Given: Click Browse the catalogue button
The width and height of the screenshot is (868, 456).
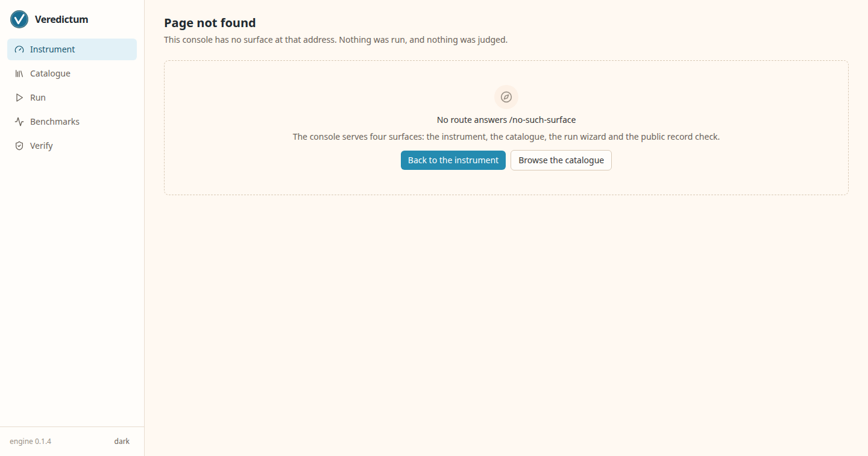Looking at the screenshot, I should click(x=561, y=160).
